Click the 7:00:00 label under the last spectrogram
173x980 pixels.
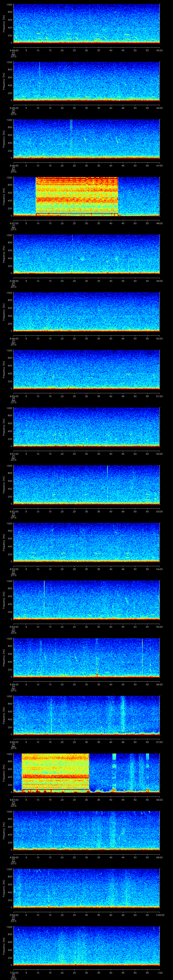[14, 972]
